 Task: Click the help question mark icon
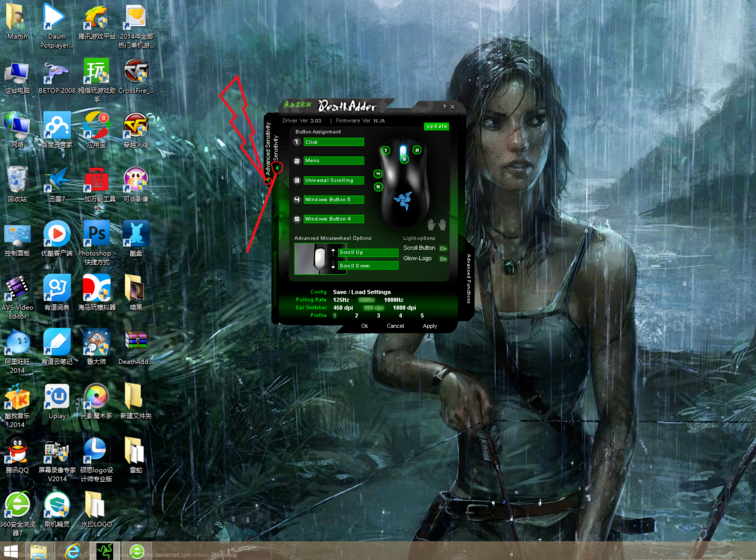445,106
